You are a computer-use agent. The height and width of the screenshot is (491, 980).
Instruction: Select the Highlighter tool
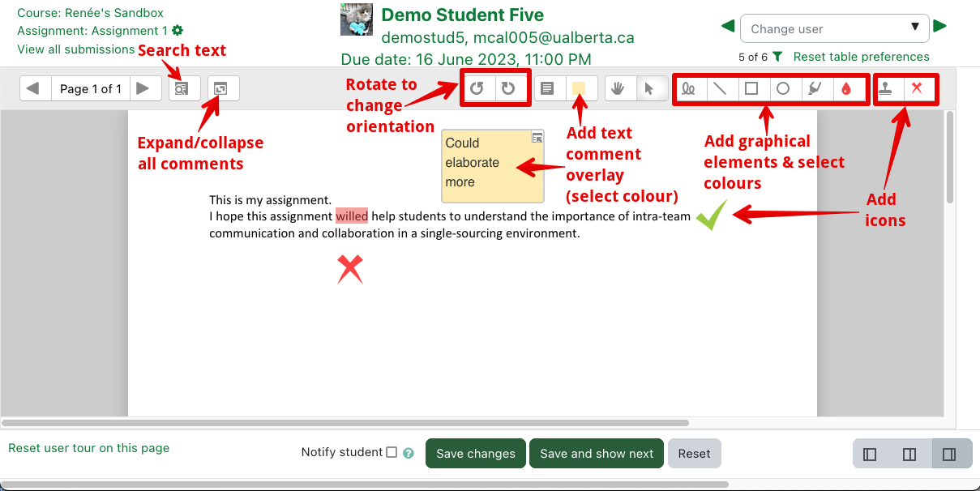coord(815,88)
